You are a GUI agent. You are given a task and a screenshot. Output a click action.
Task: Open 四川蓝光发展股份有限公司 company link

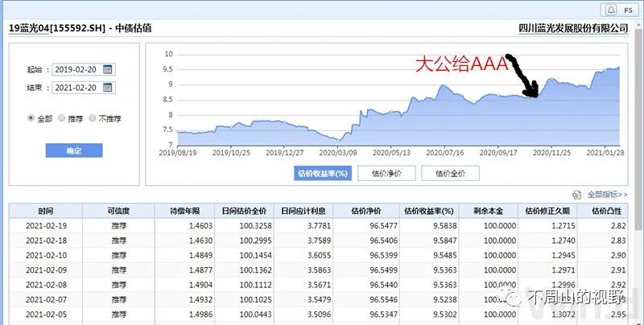(x=573, y=28)
